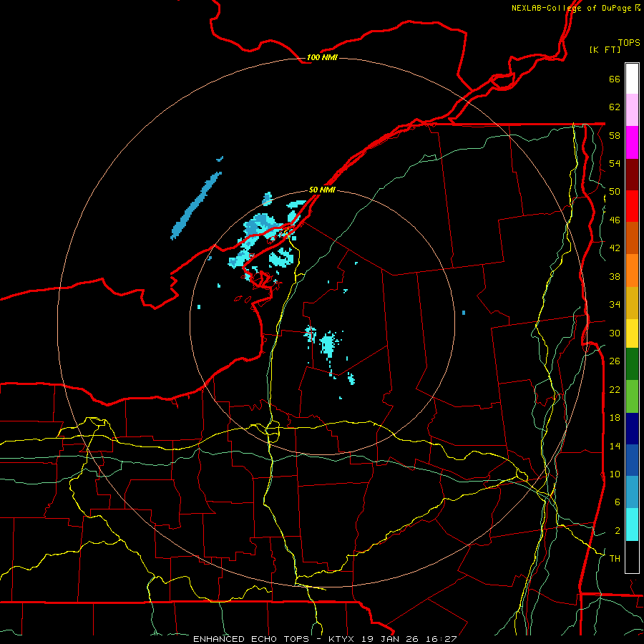Click the "ENHANCED ECHO TOPS" caption text
Viewport: 644px width, 644px height.
pos(251,639)
